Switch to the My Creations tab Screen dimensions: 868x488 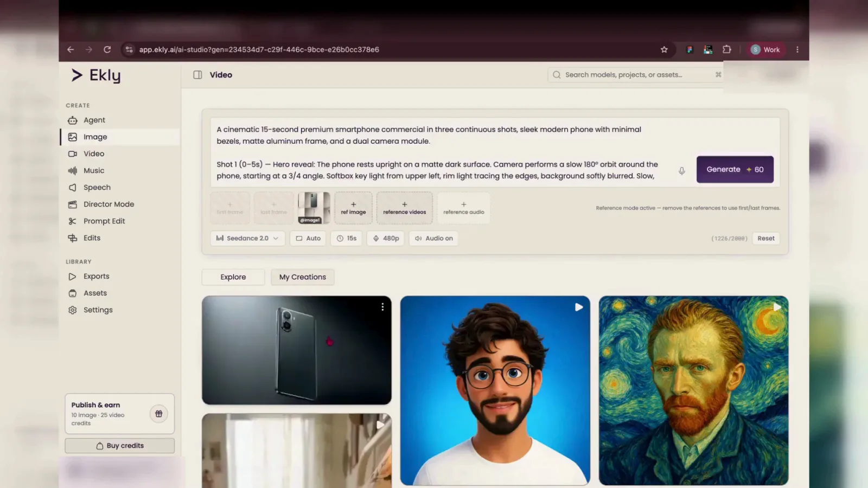pos(303,277)
